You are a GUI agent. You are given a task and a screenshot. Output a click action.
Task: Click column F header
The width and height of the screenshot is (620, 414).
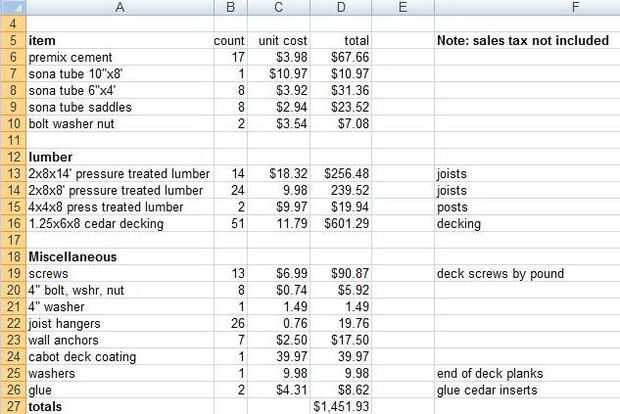point(526,7)
